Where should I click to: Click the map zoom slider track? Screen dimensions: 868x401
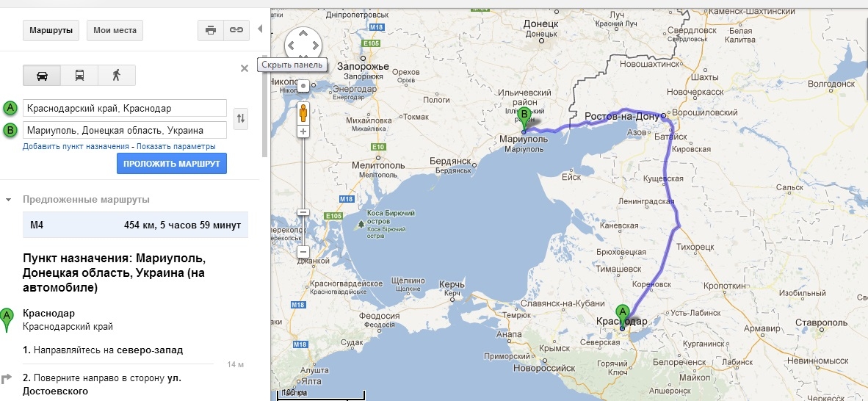coord(303,188)
